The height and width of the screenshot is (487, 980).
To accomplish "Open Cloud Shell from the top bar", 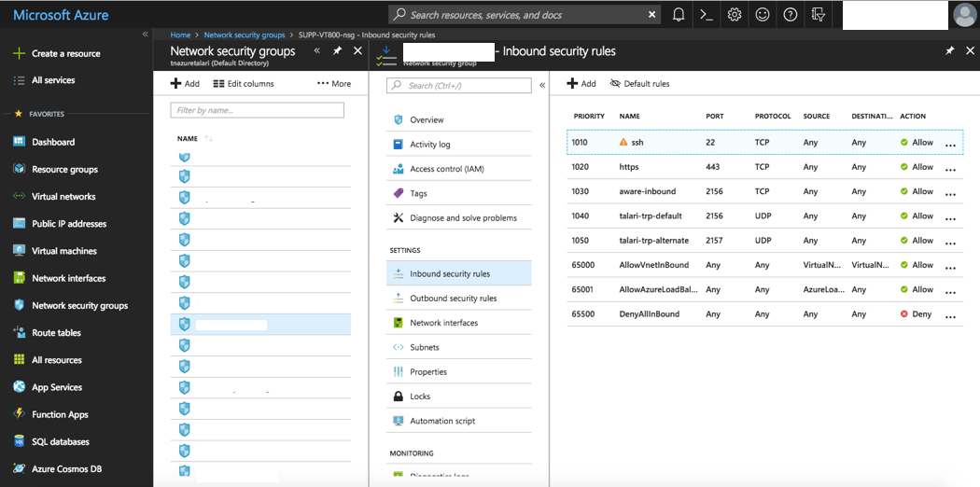I will [707, 14].
